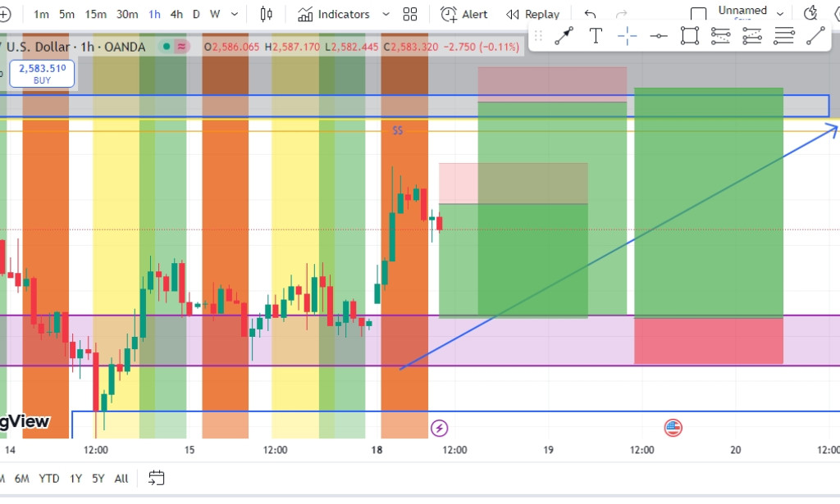The width and height of the screenshot is (840, 504).
Task: Click the US flag economic event marker
Action: tap(673, 427)
